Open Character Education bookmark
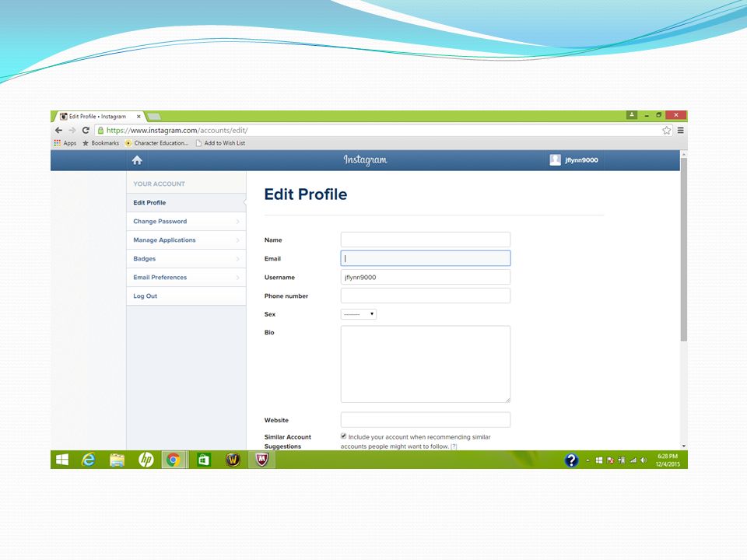Screen dimensions: 747x560 [156, 143]
